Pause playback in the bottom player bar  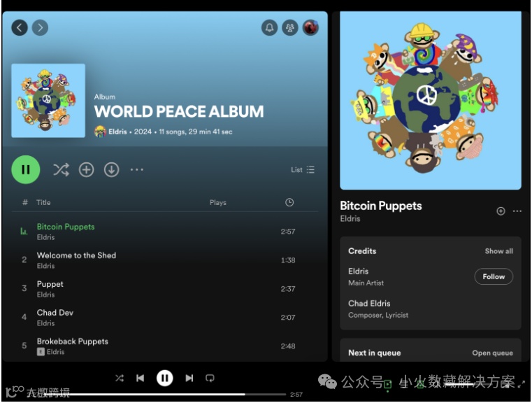164,378
